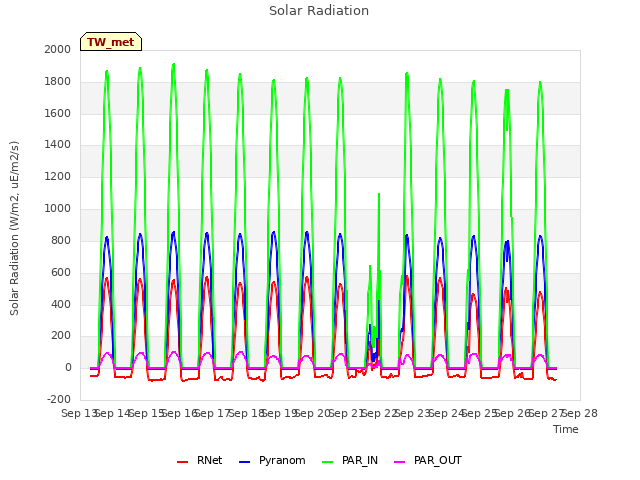Click the 400 y-axis tick label
The width and height of the screenshot is (640, 480).
pos(61,304)
